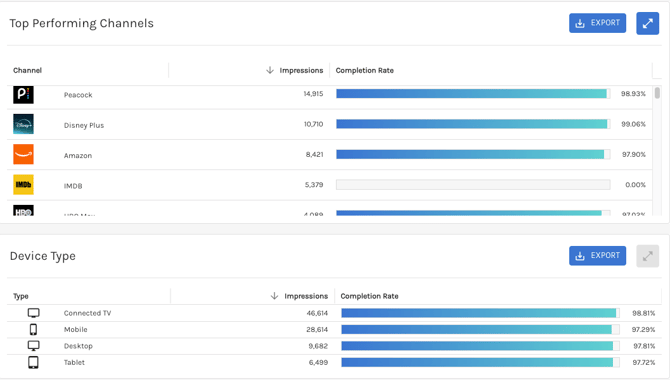Click the Desktop monitor device icon
Image resolution: width=670 pixels, height=380 pixels.
coord(34,346)
